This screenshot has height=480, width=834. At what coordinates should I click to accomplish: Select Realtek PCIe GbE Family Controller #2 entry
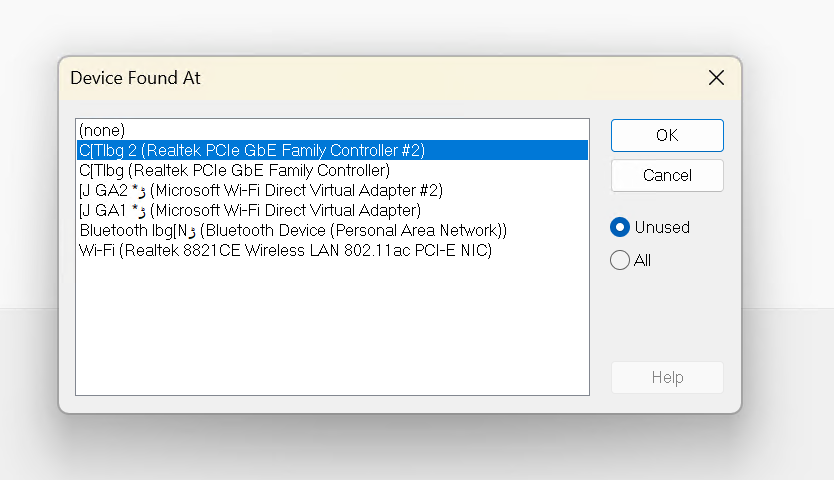pos(251,150)
